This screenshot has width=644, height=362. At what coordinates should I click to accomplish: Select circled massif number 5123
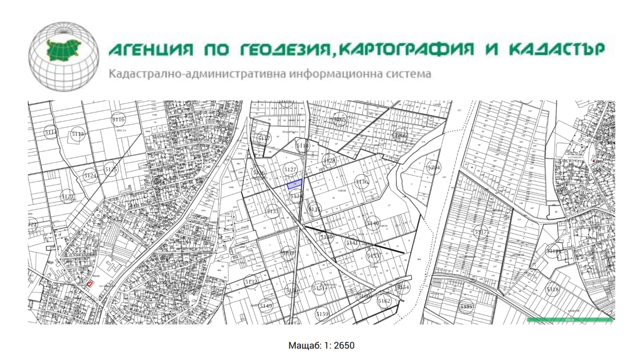[x=68, y=196]
